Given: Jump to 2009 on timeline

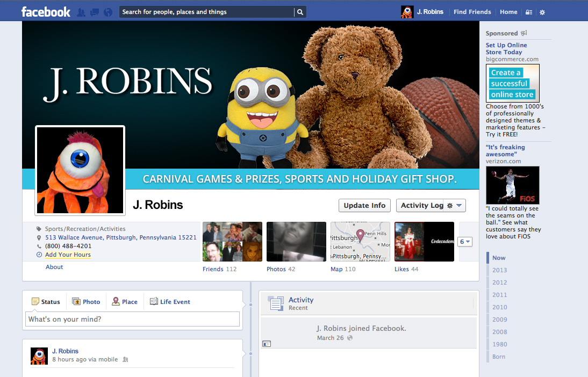Looking at the screenshot, I should pos(499,320).
